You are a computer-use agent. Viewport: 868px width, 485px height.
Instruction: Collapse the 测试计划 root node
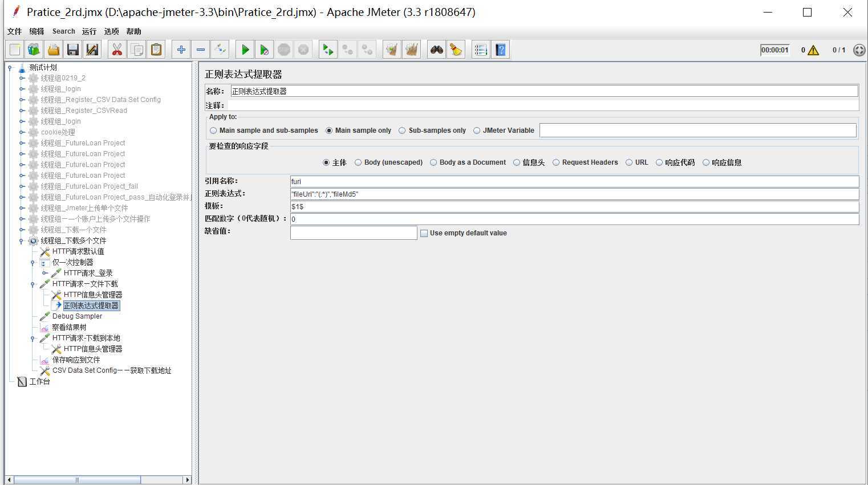coord(10,67)
